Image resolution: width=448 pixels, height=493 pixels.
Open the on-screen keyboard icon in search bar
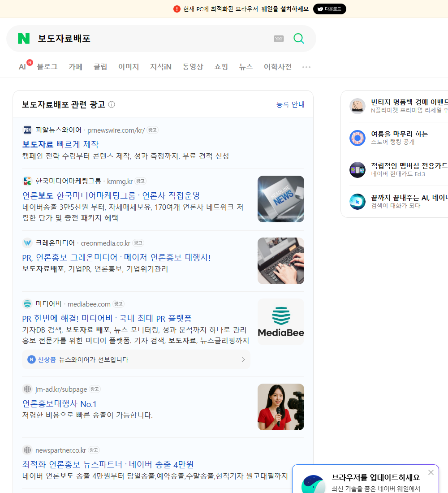(279, 39)
